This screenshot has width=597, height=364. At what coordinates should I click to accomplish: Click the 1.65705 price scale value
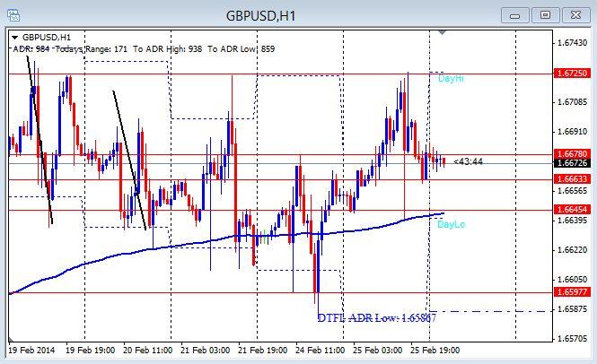point(572,339)
